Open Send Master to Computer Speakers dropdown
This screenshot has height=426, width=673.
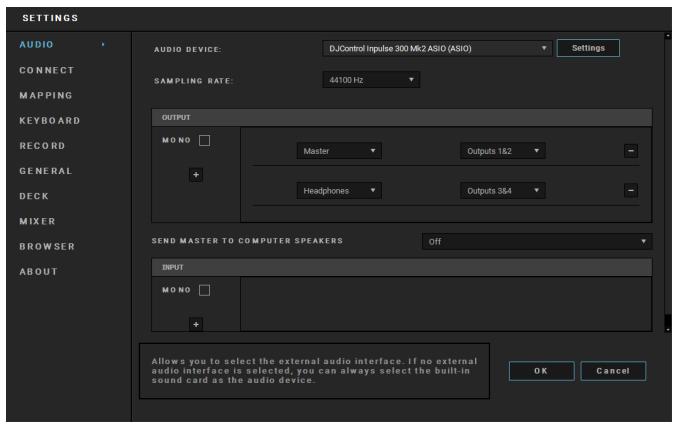(537, 242)
